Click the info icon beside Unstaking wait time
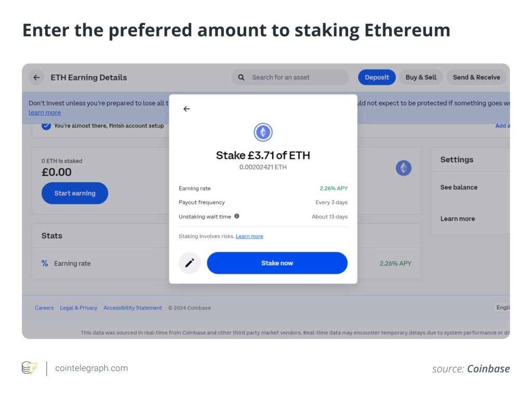Screen dimensions: 532x398 pyautogui.click(x=237, y=216)
